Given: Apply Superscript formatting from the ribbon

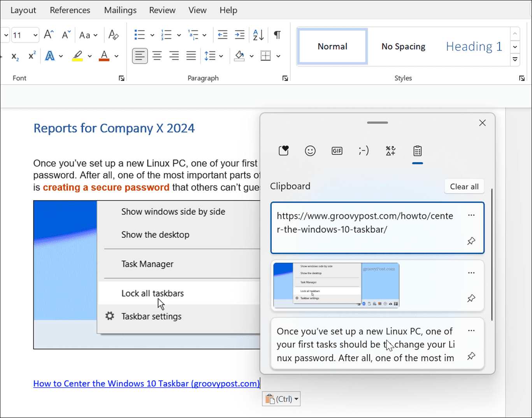Looking at the screenshot, I should [31, 56].
